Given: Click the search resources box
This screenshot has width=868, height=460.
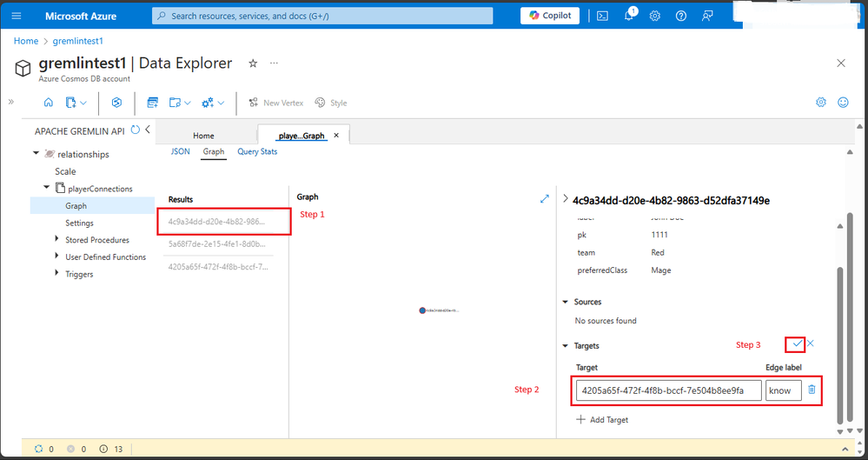Looking at the screenshot, I should click(x=322, y=16).
